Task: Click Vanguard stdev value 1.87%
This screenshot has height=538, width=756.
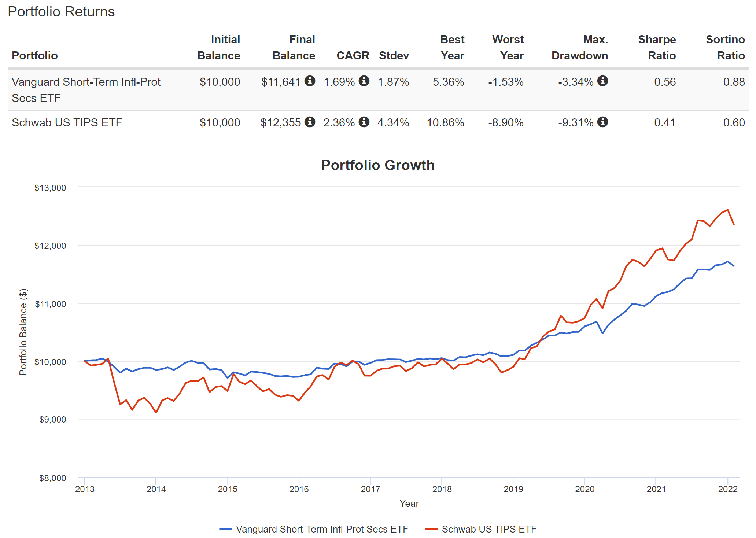Action: coord(393,82)
